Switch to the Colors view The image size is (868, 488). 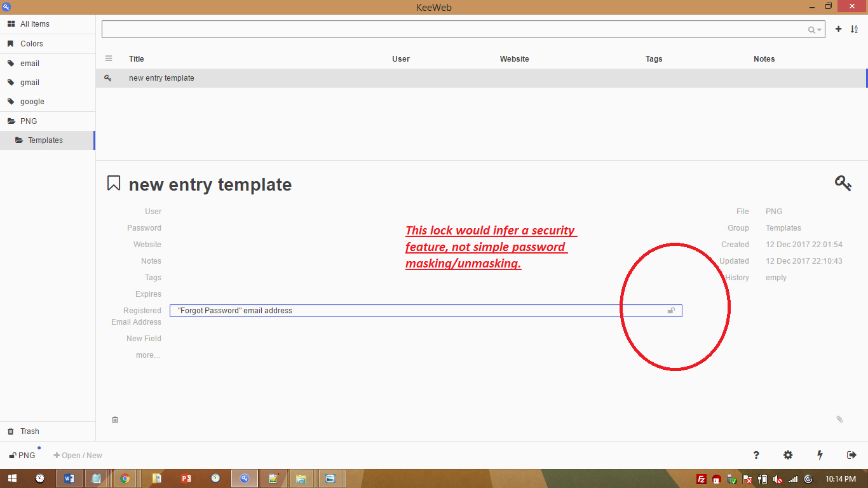31,43
